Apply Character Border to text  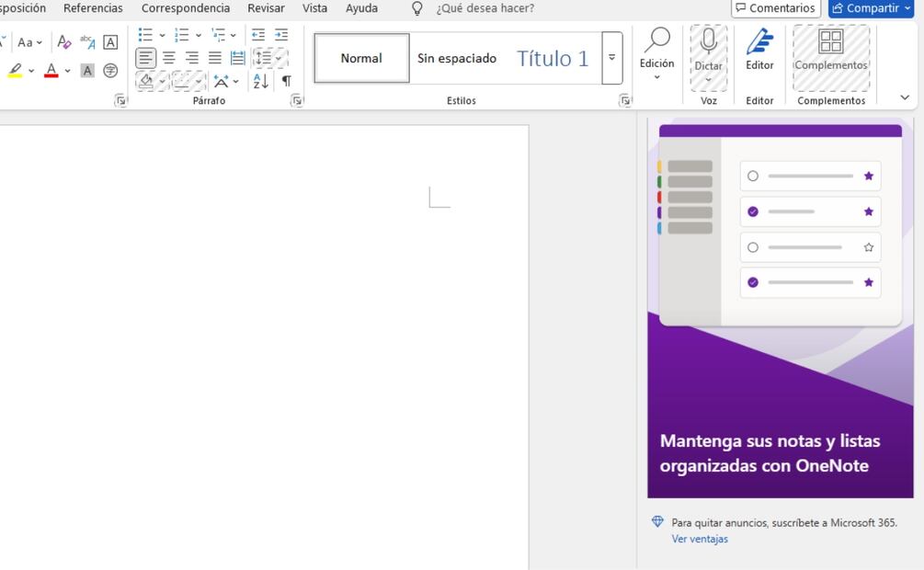coord(110,42)
